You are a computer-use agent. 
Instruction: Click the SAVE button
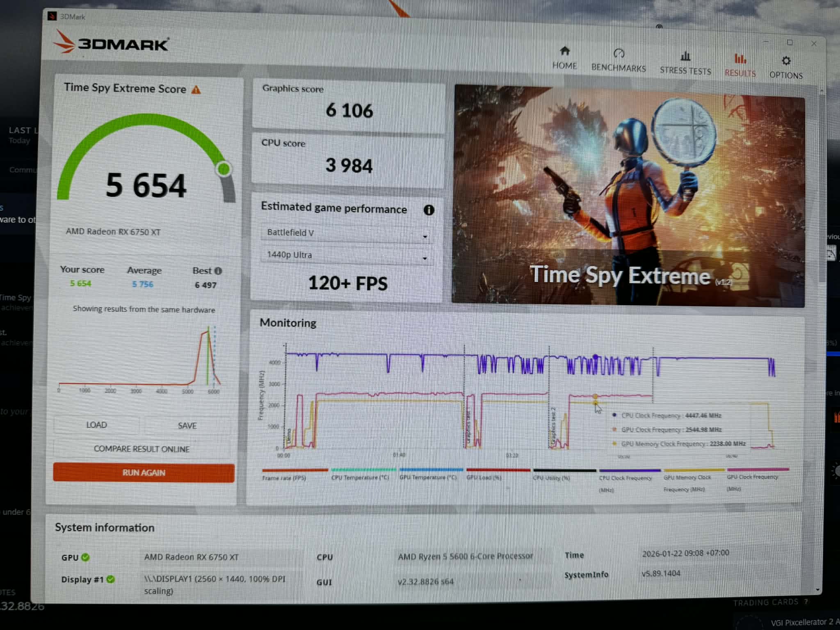(x=187, y=426)
